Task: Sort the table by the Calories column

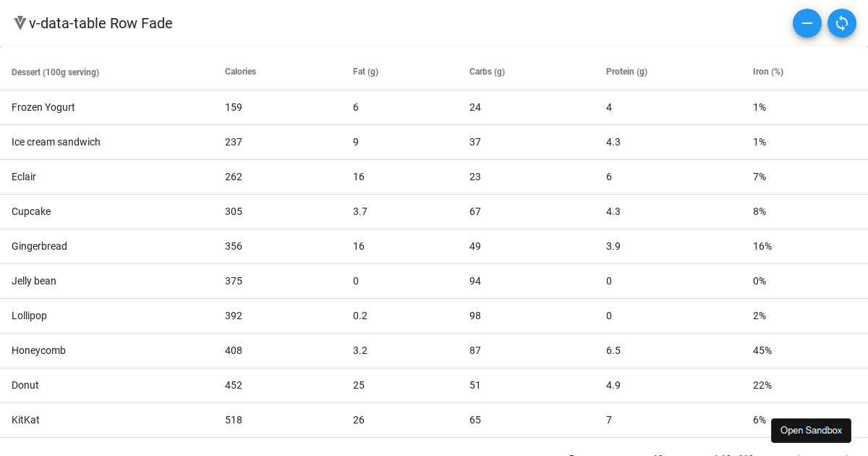Action: [x=240, y=72]
